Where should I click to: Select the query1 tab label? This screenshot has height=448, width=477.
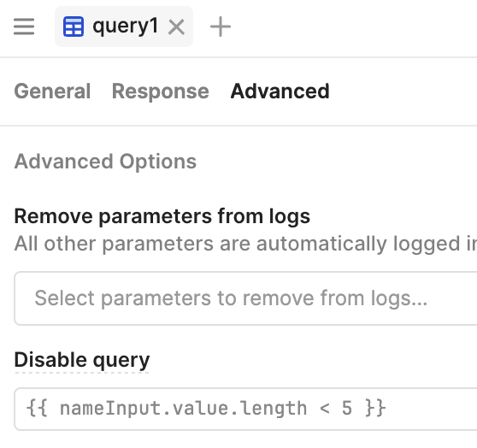[x=126, y=27]
